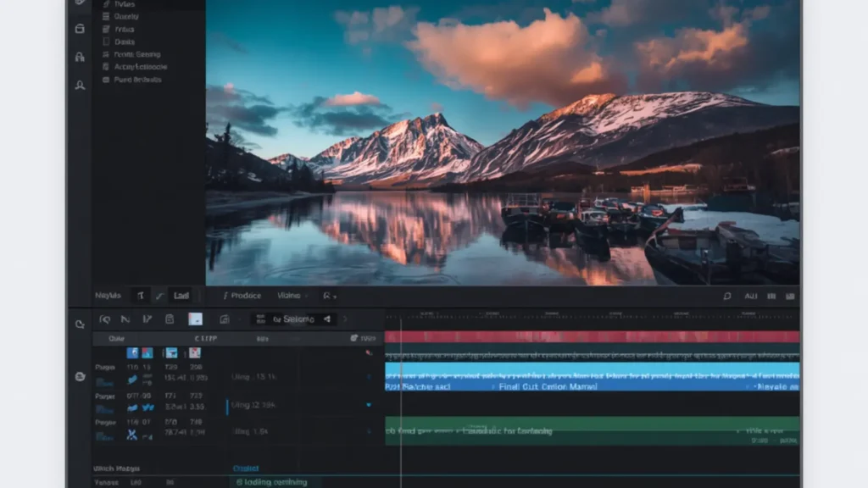Click the user profile icon in left sidebar
Image resolution: width=868 pixels, height=488 pixels.
pos(80,86)
